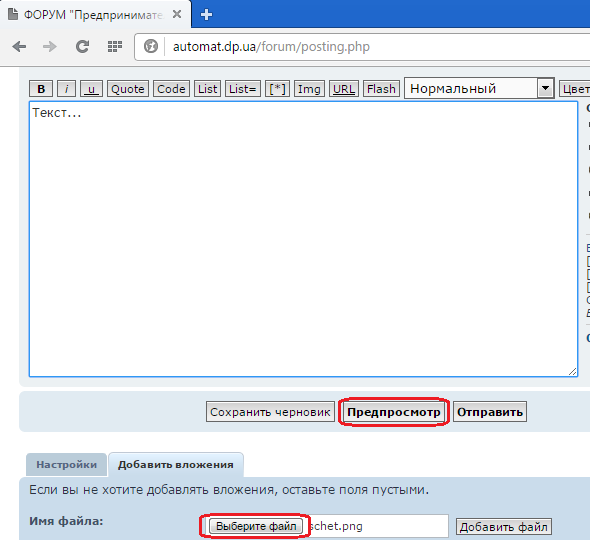Insert URL BBCode tag
590x540 pixels.
point(344,89)
